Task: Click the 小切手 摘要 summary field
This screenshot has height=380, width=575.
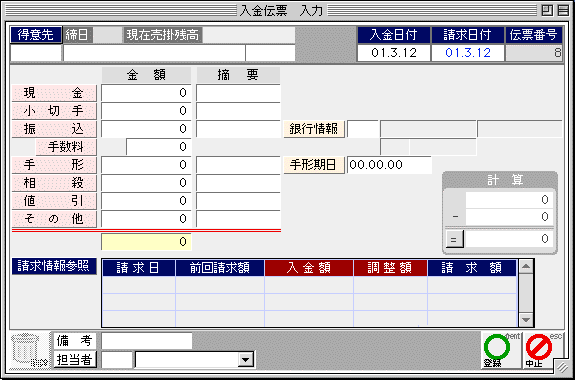Action: 238,111
